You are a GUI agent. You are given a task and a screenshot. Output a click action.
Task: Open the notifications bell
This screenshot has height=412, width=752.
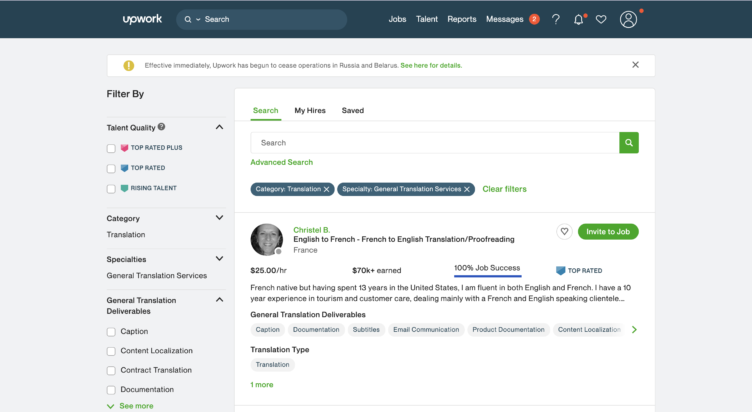point(578,19)
